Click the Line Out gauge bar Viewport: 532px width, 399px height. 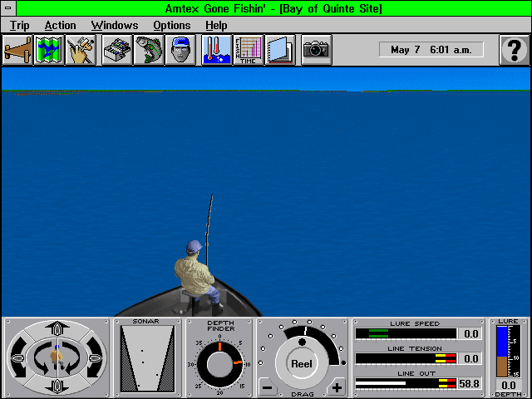pos(406,384)
